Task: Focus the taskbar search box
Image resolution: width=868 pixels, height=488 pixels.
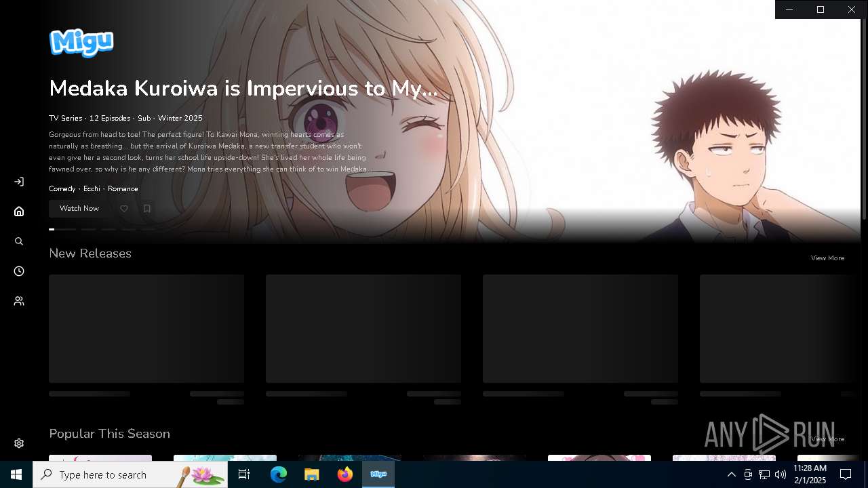Action: pyautogui.click(x=130, y=474)
